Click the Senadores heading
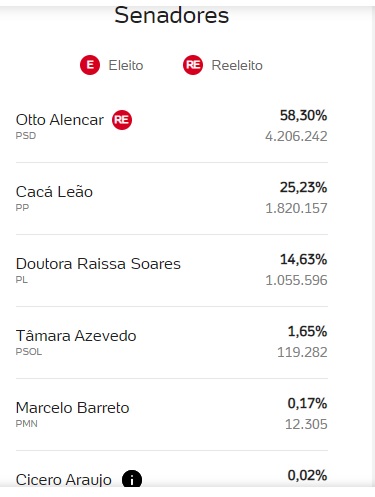 (x=172, y=15)
